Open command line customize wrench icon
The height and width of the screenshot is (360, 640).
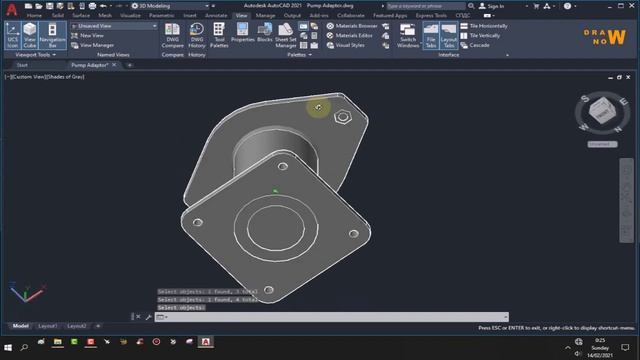[x=149, y=317]
